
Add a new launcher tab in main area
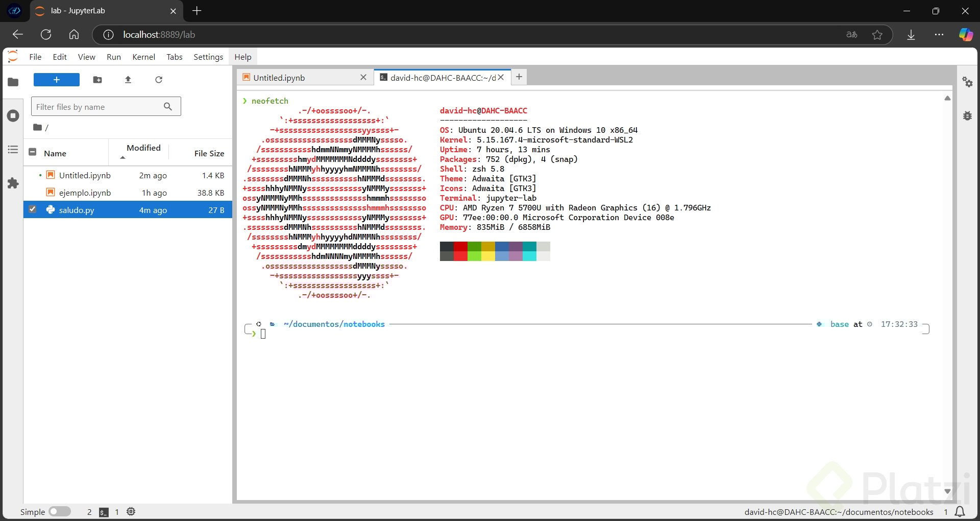[519, 77]
